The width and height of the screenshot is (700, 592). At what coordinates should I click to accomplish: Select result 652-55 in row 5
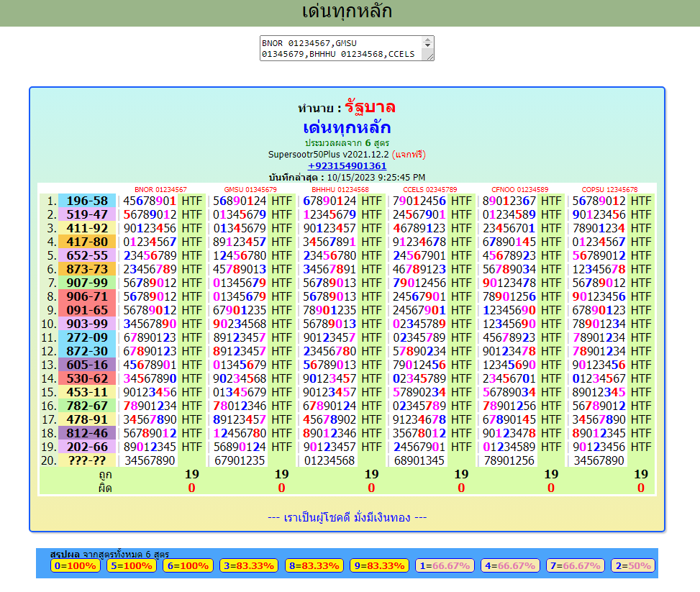tap(87, 255)
